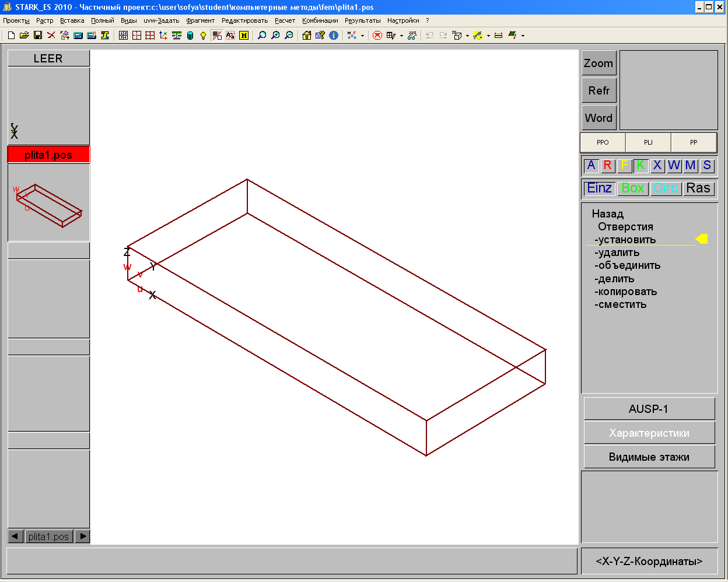Zoom in with the plus magnifier icon
The height and width of the screenshot is (582, 728).
point(275,36)
